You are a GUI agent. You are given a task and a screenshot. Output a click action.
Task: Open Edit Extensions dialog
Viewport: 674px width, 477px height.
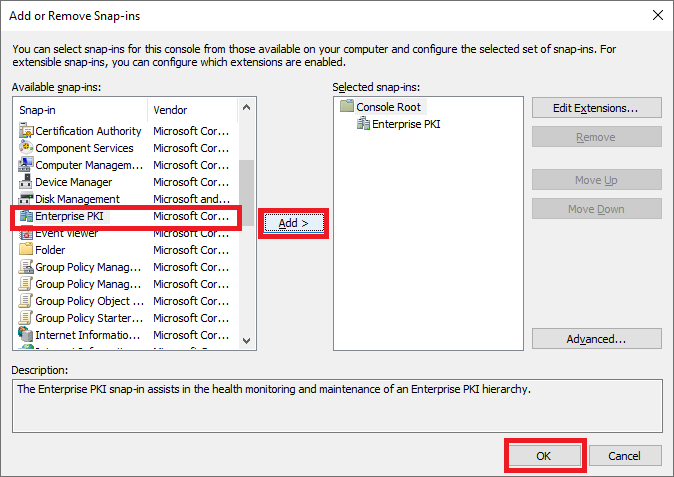coord(596,107)
